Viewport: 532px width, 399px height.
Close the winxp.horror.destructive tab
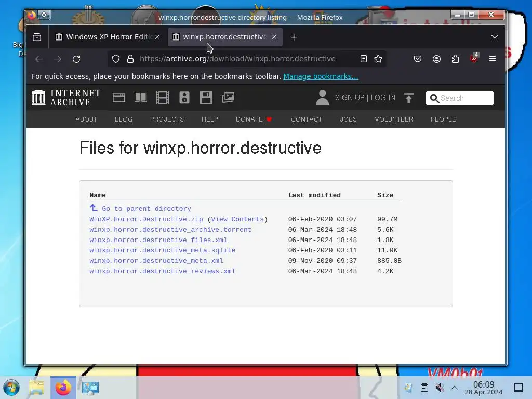pyautogui.click(x=274, y=37)
